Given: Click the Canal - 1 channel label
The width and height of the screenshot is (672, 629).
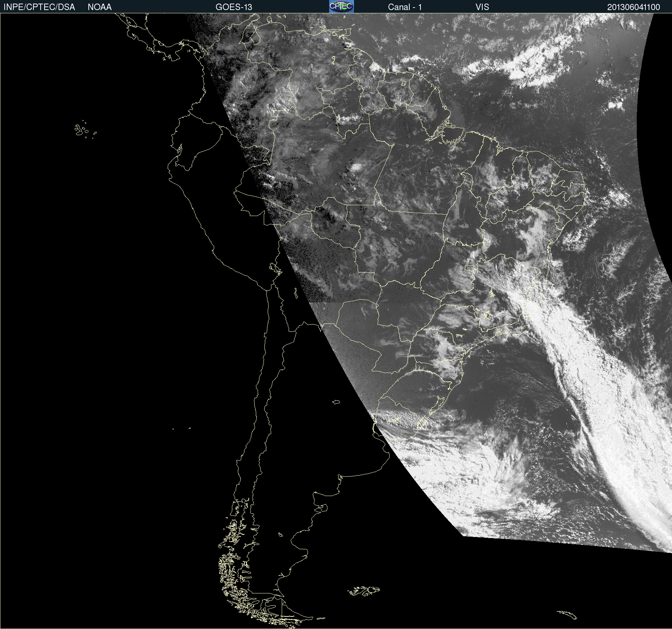Looking at the screenshot, I should pyautogui.click(x=405, y=7).
